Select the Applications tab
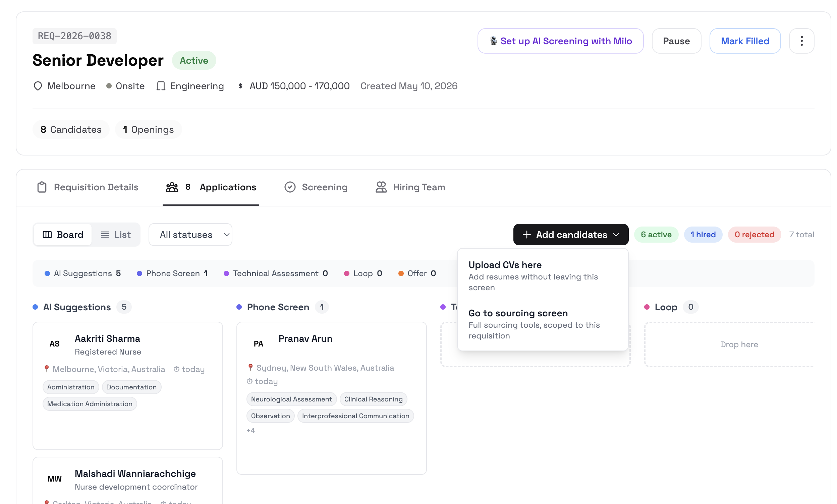The image size is (837, 504). pos(211,187)
